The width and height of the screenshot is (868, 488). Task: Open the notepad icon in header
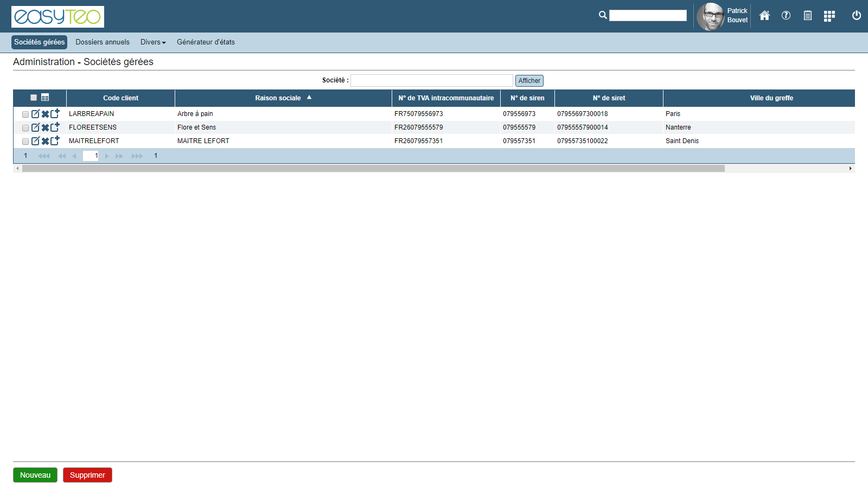(x=808, y=16)
